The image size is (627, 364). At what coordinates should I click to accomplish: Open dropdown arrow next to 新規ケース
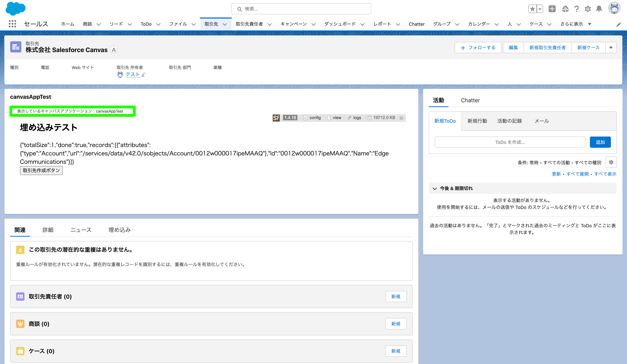[x=611, y=48]
